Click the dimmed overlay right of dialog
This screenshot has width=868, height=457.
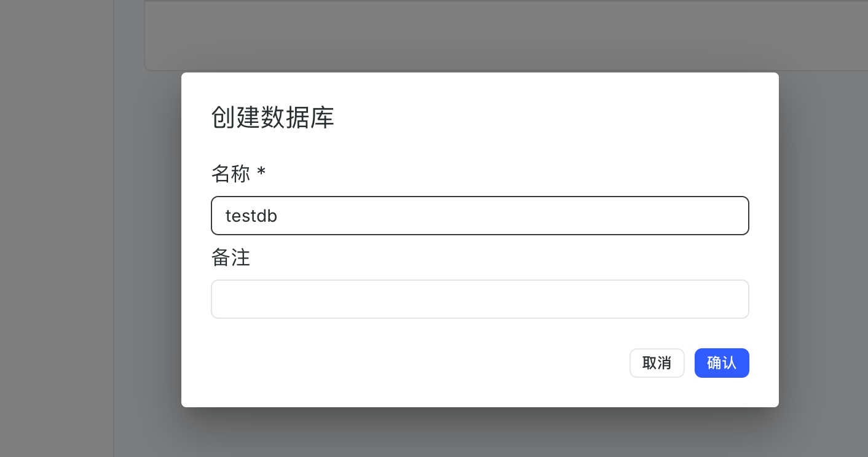point(824,246)
